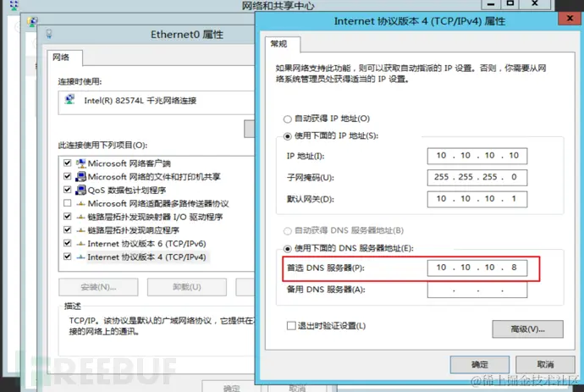Click the Microsoft 网络客户端 item icon

pos(80,163)
